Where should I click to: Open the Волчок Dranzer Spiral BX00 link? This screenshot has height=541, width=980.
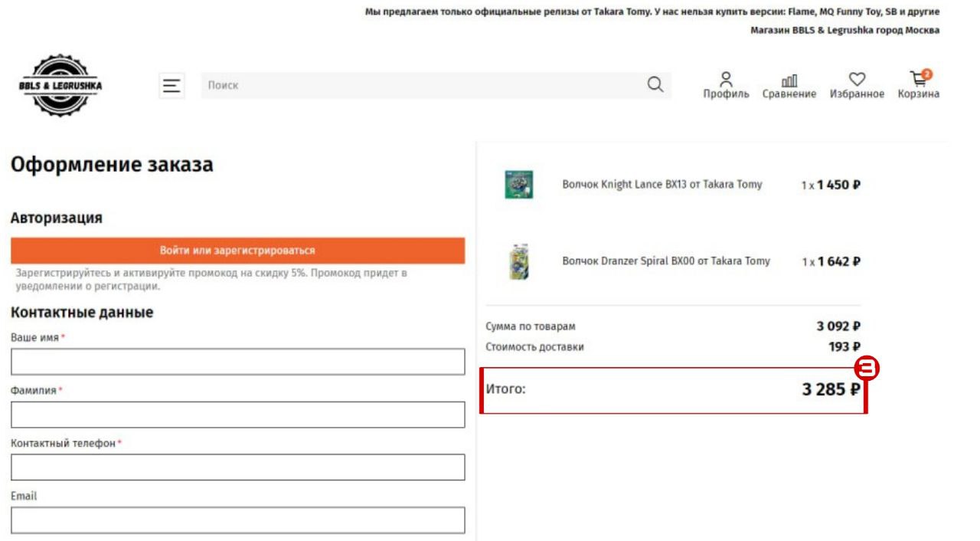[x=666, y=261]
